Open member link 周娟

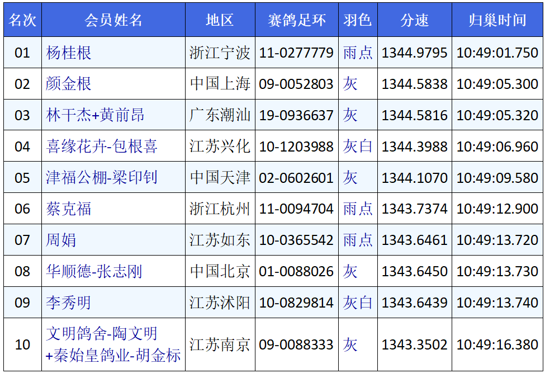61,240
